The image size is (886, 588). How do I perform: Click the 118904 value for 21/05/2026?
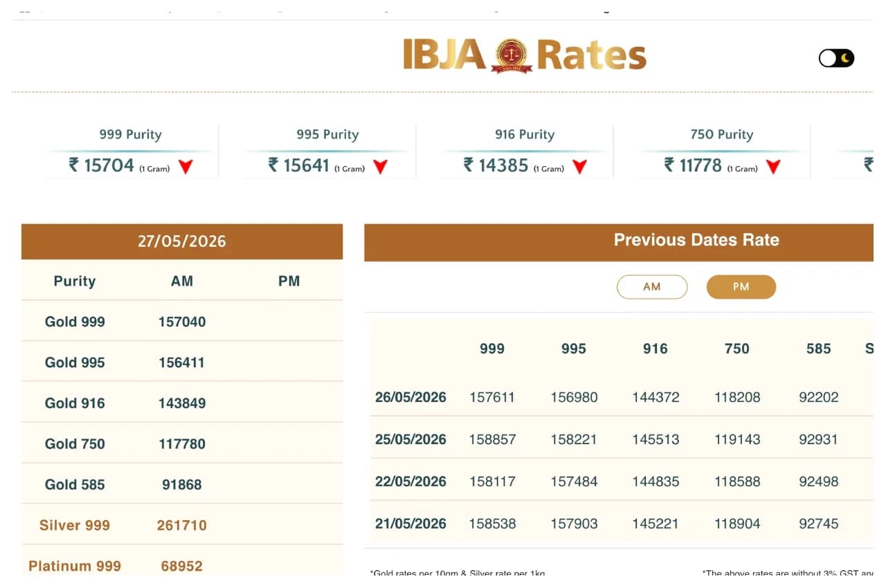point(737,524)
